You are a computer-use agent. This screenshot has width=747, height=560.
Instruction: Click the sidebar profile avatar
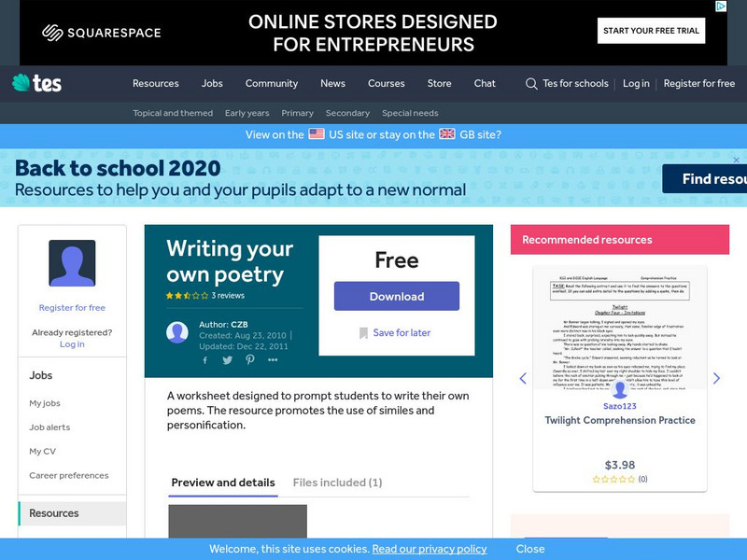[72, 263]
